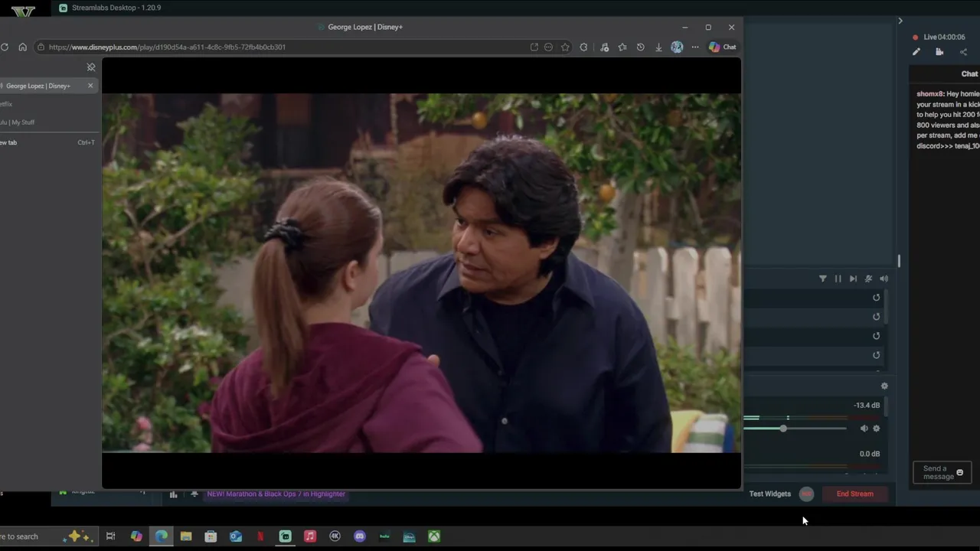980x551 pixels.
Task: Open Copilot from the taskbar
Action: 136,536
